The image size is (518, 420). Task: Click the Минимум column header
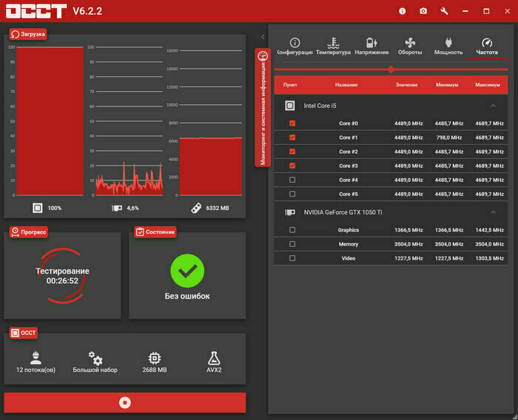click(x=447, y=85)
